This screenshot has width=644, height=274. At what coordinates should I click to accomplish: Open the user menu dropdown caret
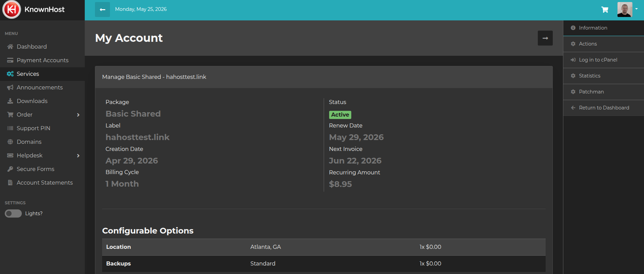click(x=637, y=9)
